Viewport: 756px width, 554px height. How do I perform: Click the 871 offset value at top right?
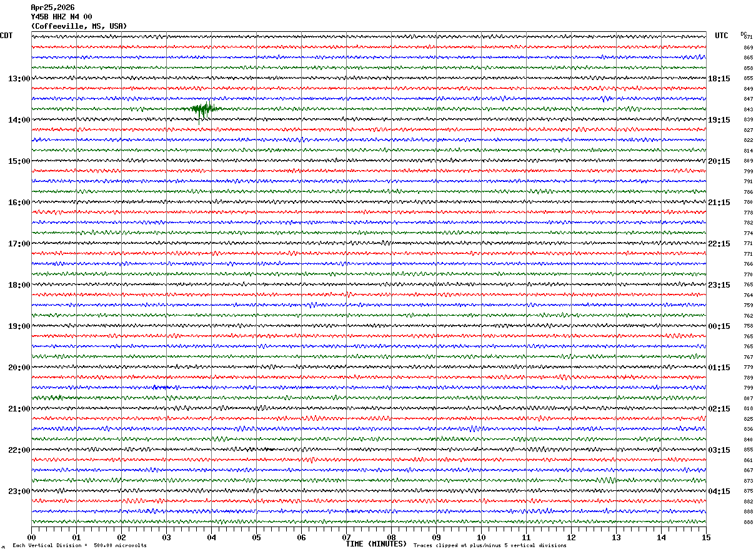coord(748,37)
